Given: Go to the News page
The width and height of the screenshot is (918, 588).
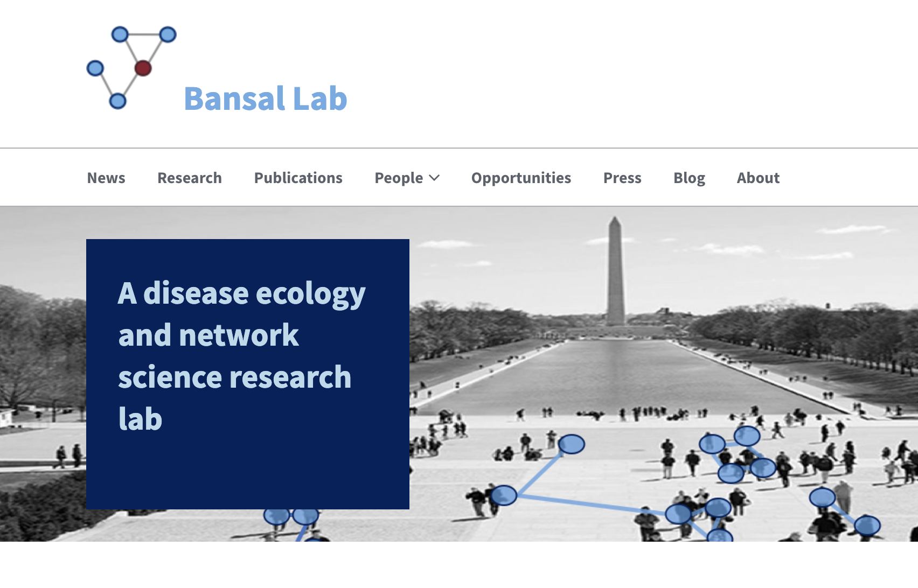Looking at the screenshot, I should (x=106, y=178).
